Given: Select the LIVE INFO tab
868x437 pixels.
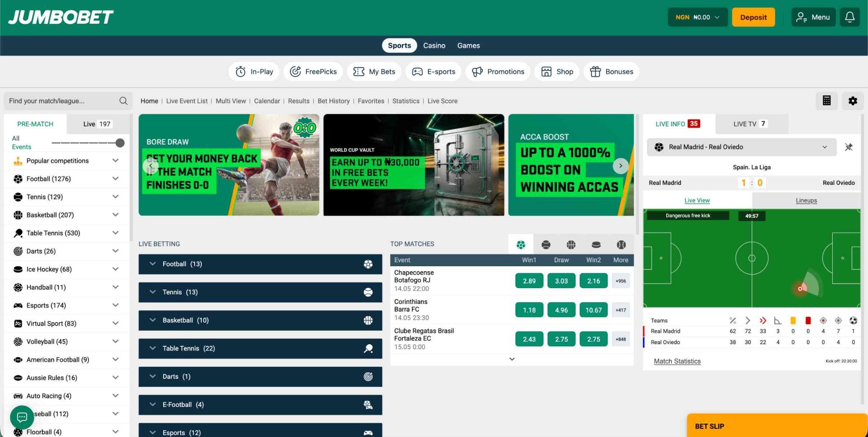Looking at the screenshot, I should click(x=679, y=124).
